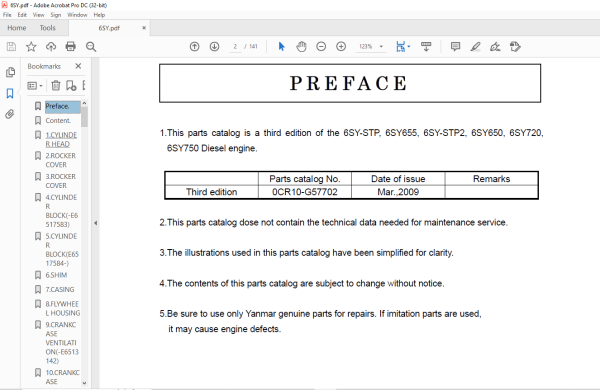Screen dimensions: 600x390
Task: Open Bookmarks options menu dropdown
Action: coord(35,86)
